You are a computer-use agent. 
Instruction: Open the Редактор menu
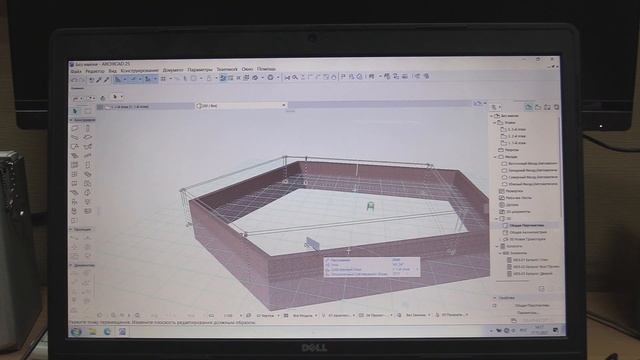(95, 71)
